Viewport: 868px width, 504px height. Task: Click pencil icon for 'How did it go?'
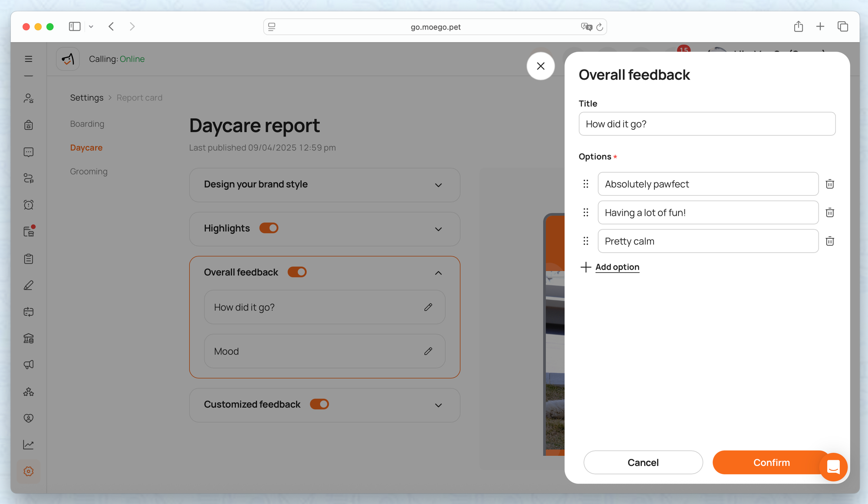click(x=428, y=307)
